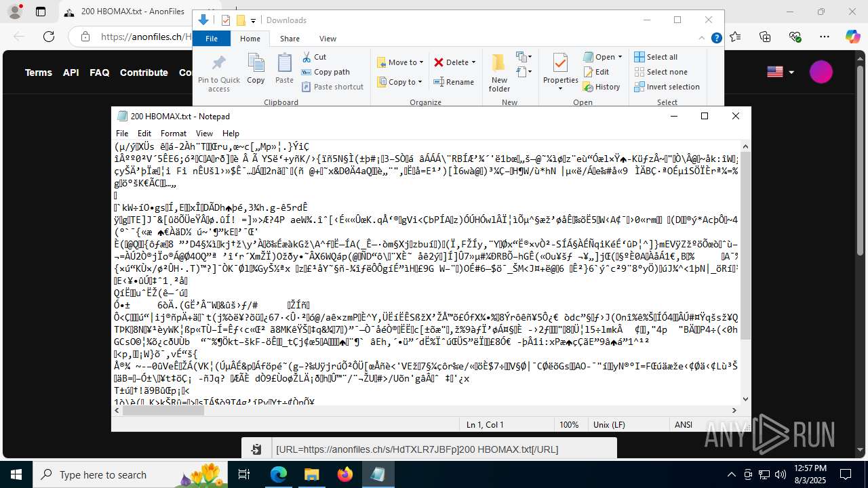Click Properties checkmark in quick access toolbar
The height and width of the screenshot is (488, 868).
click(226, 20)
